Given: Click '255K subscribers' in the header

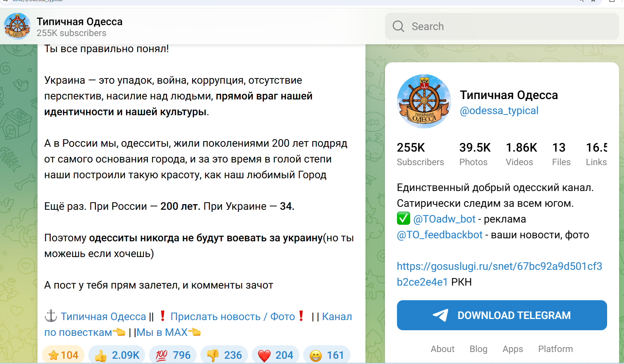Looking at the screenshot, I should (71, 33).
